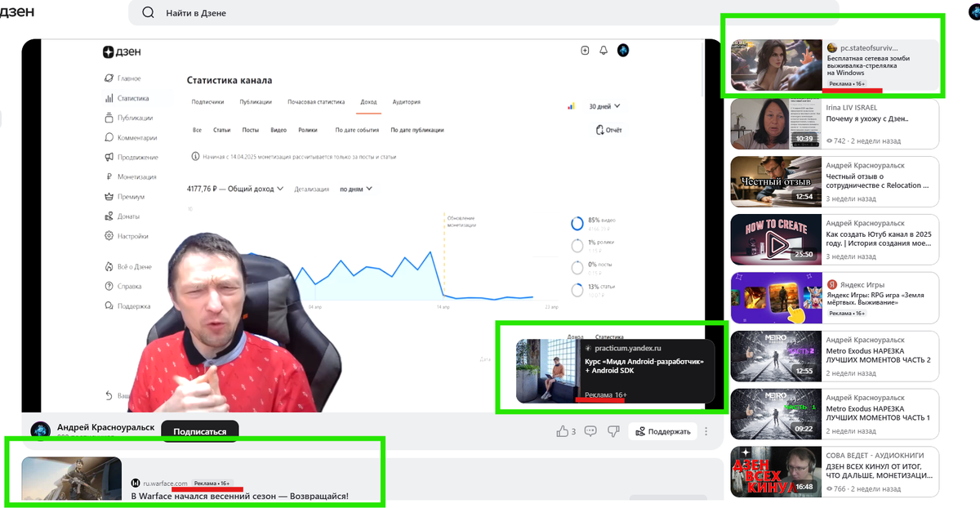Select the Ролики content filter
The height and width of the screenshot is (508, 980).
(x=308, y=130)
